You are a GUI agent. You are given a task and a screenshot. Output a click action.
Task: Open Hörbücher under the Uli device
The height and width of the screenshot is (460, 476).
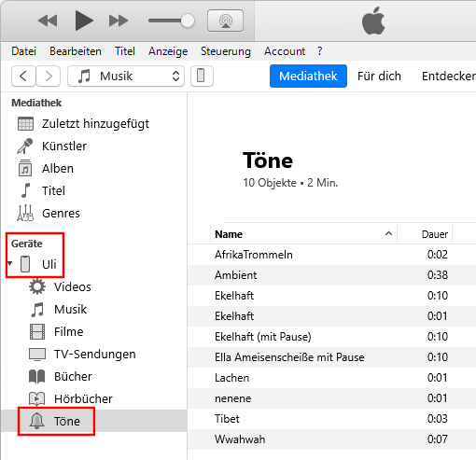tap(93, 398)
